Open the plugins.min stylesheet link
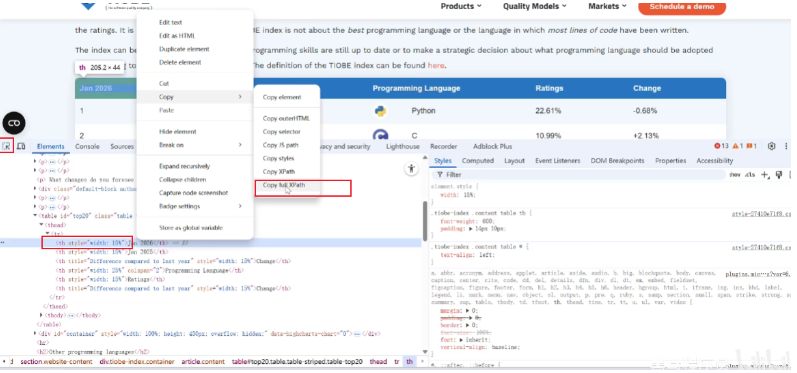This screenshot has width=797, height=373. click(758, 274)
